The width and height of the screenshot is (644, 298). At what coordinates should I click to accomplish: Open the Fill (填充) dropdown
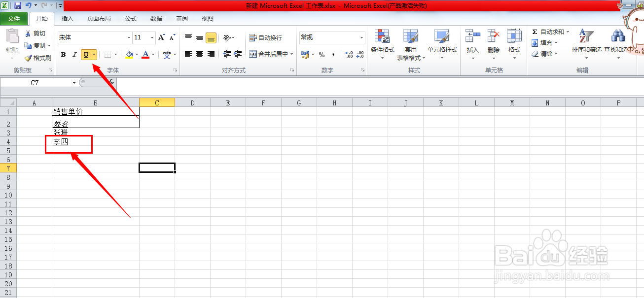pyautogui.click(x=544, y=43)
